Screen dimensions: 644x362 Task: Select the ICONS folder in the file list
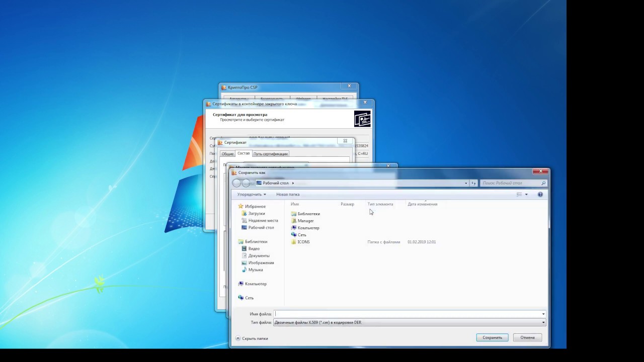coord(303,242)
